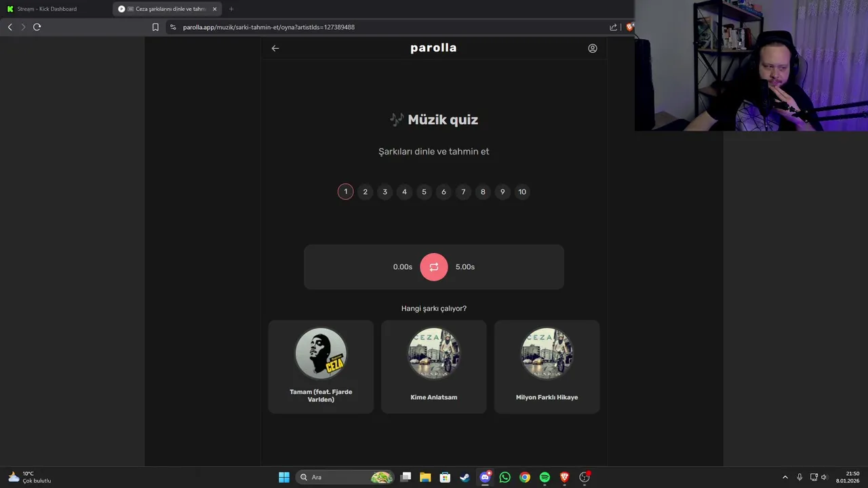Reload the page with the refresh icon
Image resolution: width=868 pixels, height=488 pixels.
[37, 27]
